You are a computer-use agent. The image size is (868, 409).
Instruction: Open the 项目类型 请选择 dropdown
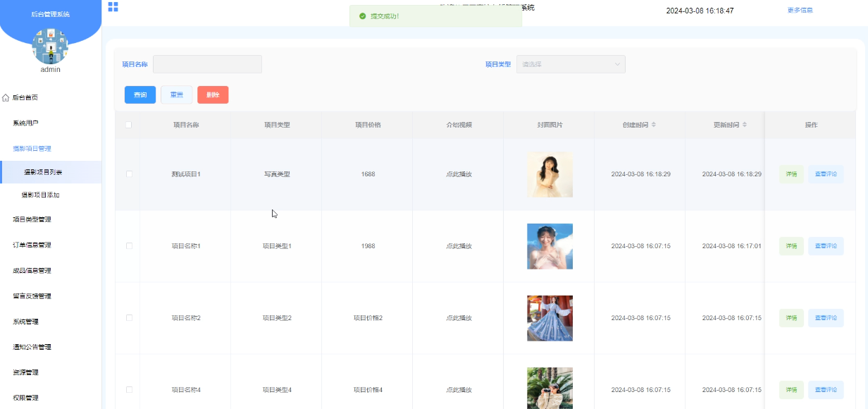click(x=571, y=64)
